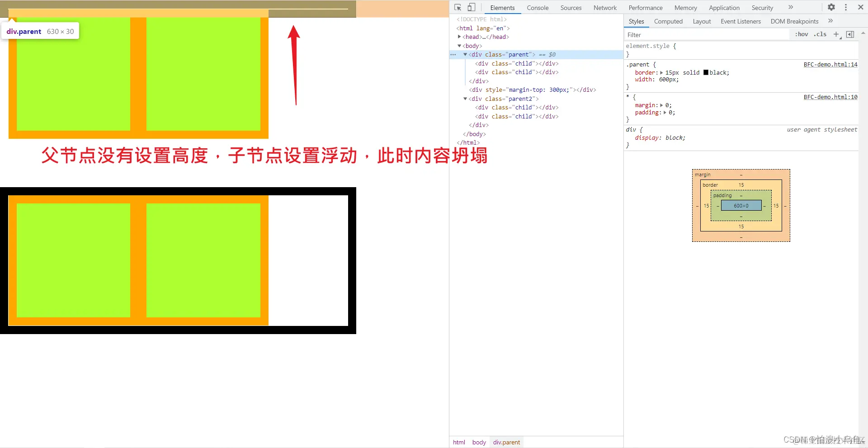Image resolution: width=868 pixels, height=448 pixels.
Task: Toggle the :hov pseudo-class panel
Action: 801,34
